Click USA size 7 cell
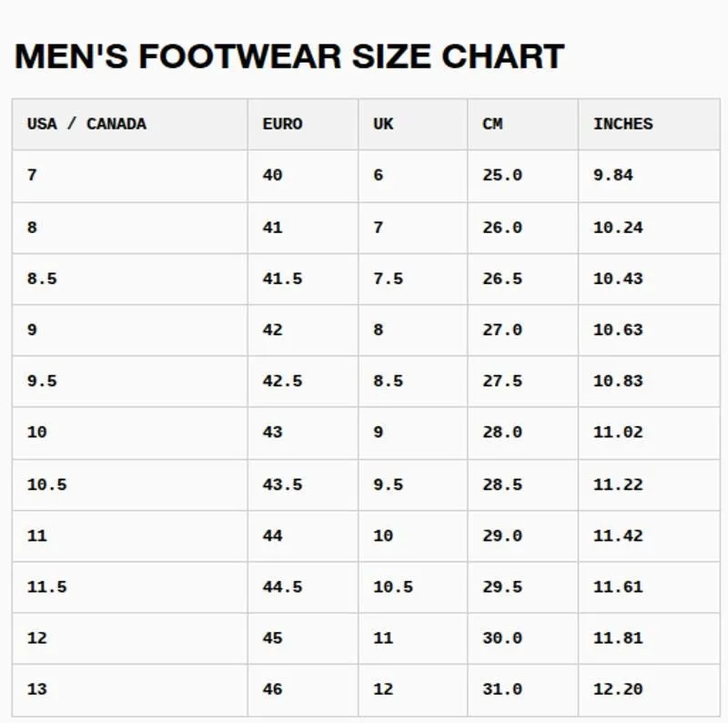 (x=130, y=176)
